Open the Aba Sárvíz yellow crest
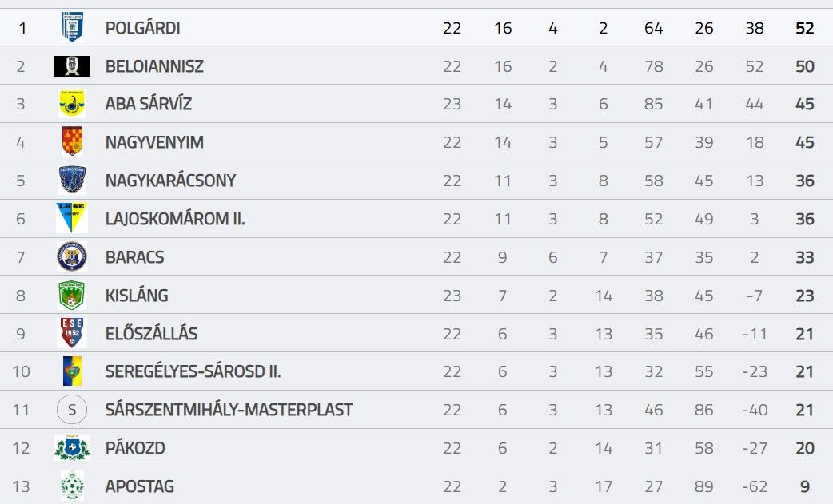Image resolution: width=833 pixels, height=504 pixels. click(x=72, y=104)
